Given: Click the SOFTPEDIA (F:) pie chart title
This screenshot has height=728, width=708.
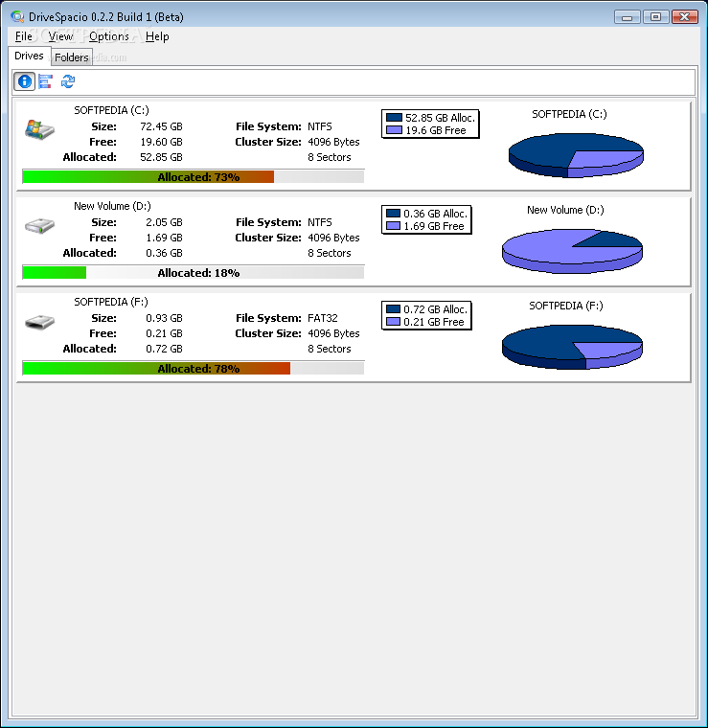Looking at the screenshot, I should 566,306.
